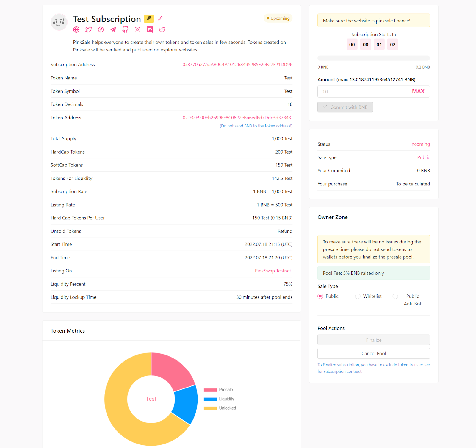Open the Telegram channel icon
This screenshot has height=448, width=476.
coord(113,29)
